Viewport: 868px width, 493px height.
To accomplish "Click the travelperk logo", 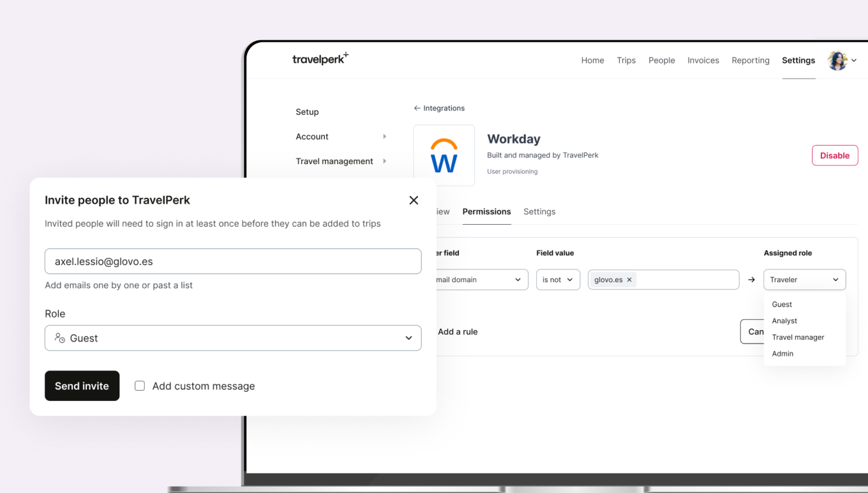I will pyautogui.click(x=320, y=59).
